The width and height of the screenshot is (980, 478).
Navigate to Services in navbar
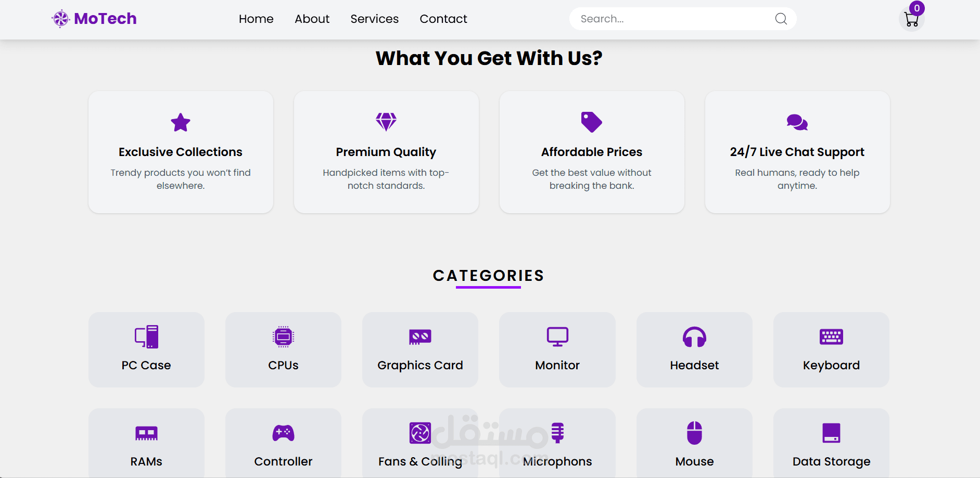(x=374, y=19)
